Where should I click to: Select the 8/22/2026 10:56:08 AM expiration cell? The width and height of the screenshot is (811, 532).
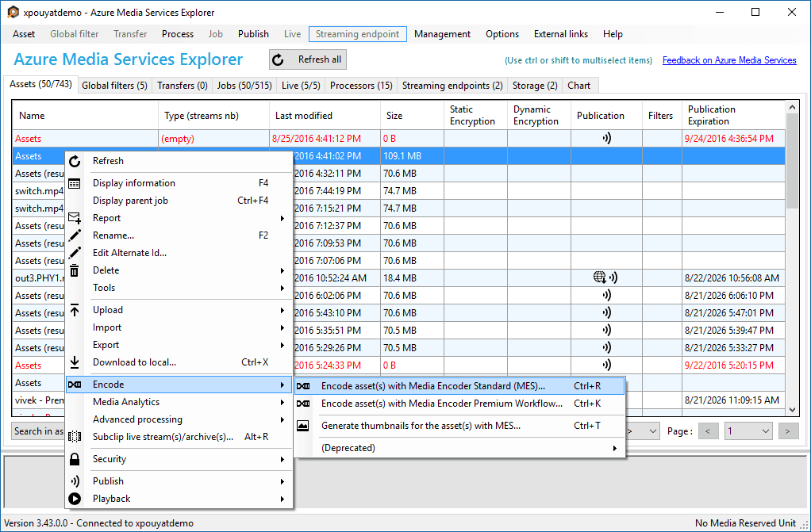click(732, 278)
